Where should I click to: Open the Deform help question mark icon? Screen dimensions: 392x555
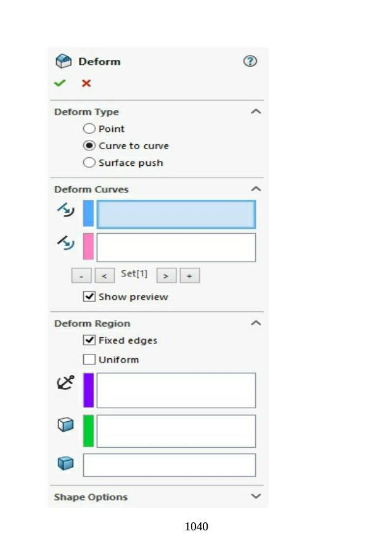(x=250, y=61)
